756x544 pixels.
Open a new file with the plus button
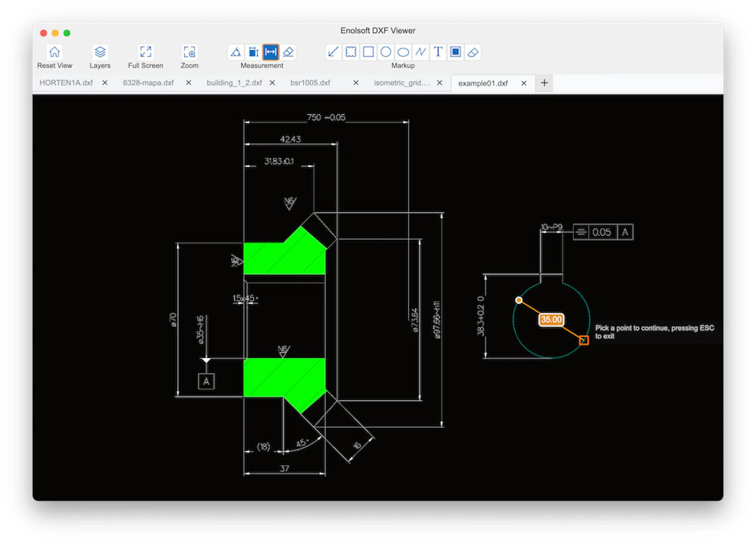[544, 83]
